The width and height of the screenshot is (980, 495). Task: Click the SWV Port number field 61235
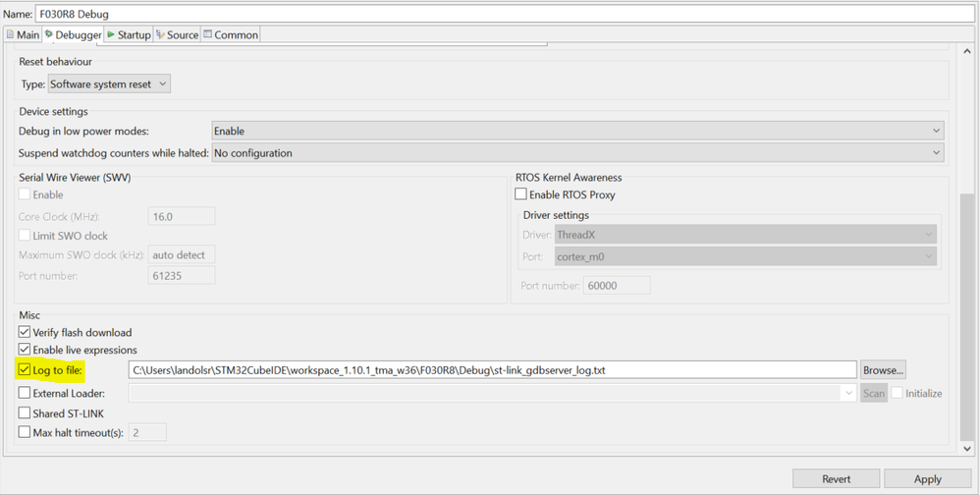tap(182, 275)
